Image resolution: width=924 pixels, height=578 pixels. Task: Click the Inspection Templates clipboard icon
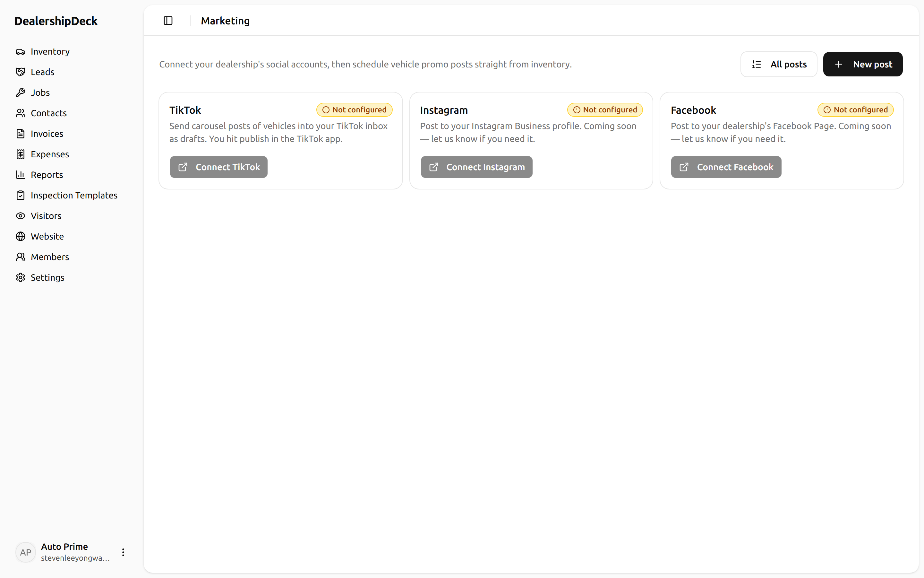[21, 195]
